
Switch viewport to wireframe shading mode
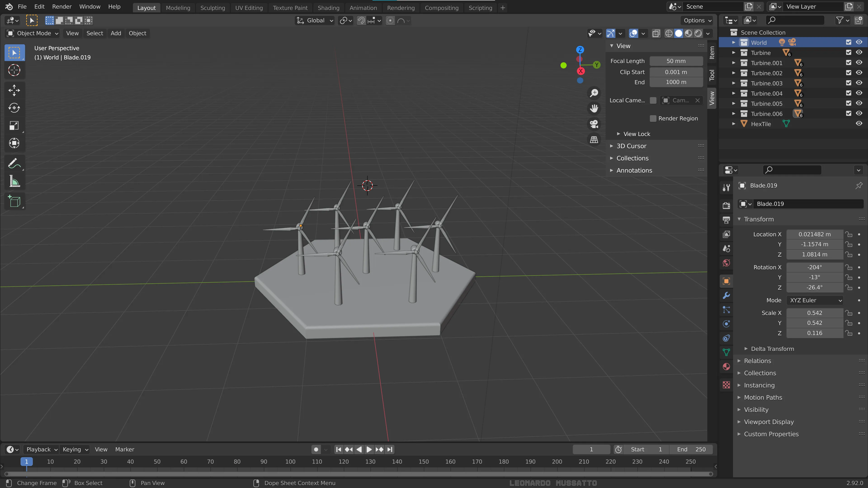click(x=669, y=33)
